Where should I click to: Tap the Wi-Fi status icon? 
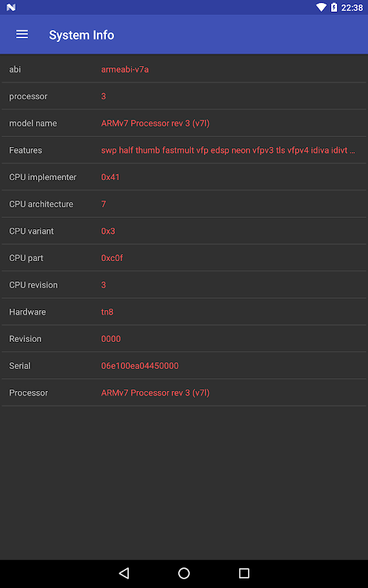point(321,7)
